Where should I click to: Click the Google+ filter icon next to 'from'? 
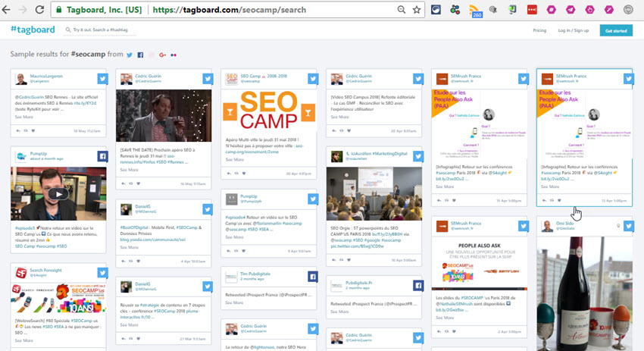tap(163, 55)
